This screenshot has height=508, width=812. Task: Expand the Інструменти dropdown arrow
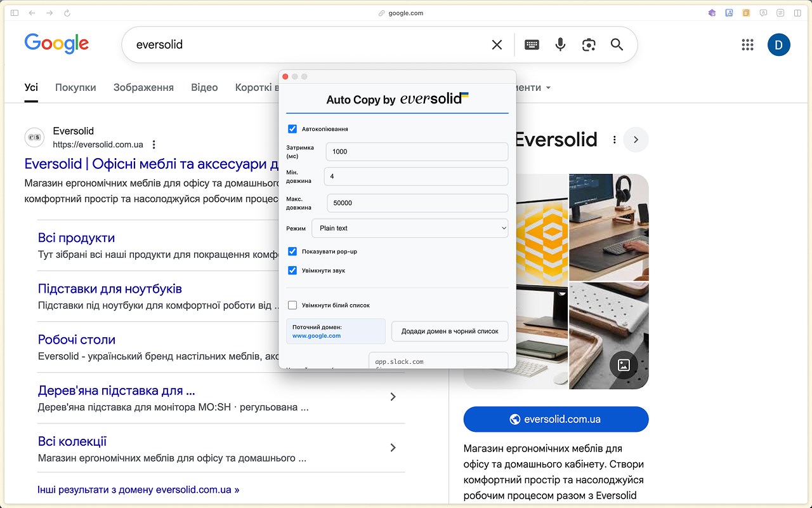548,88
